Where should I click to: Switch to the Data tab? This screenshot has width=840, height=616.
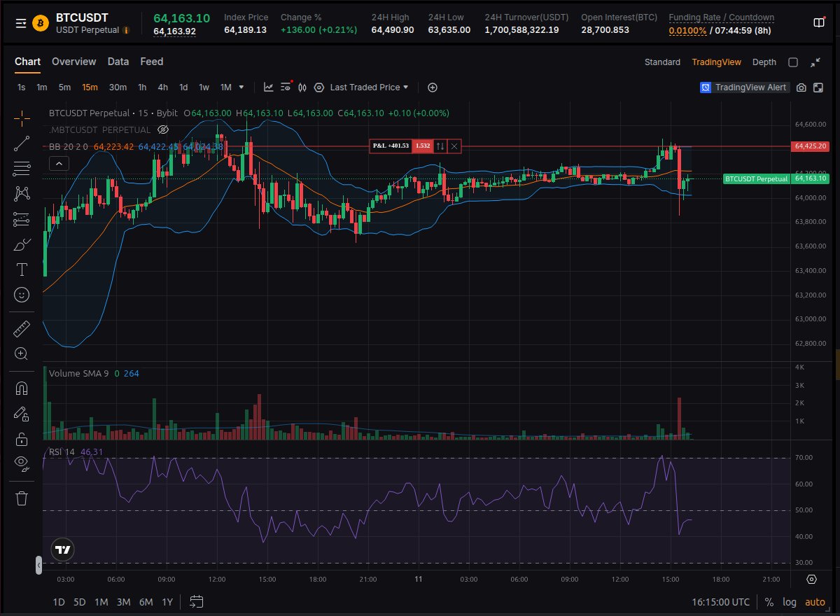click(118, 62)
